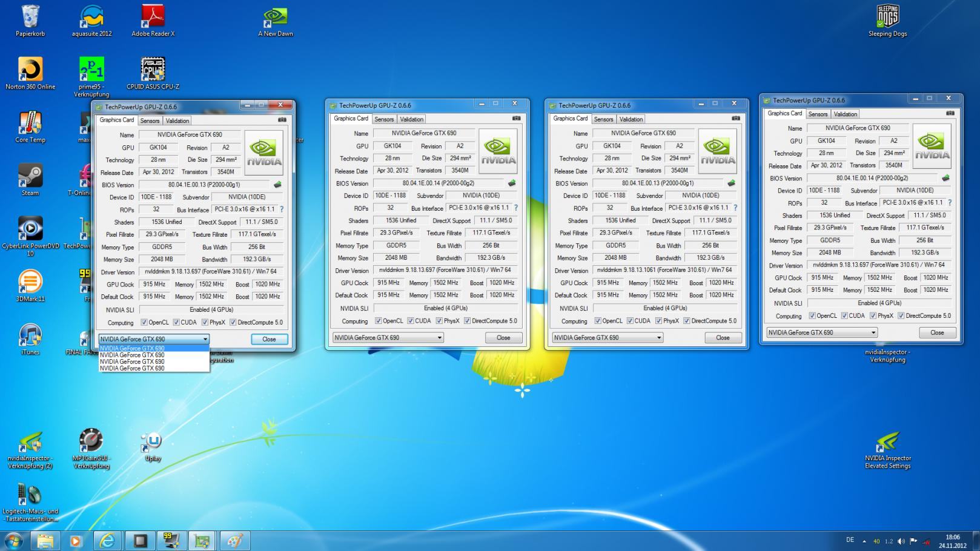Viewport: 980px width, 551px height.
Task: Open the Windows Start orb
Action: point(13,540)
